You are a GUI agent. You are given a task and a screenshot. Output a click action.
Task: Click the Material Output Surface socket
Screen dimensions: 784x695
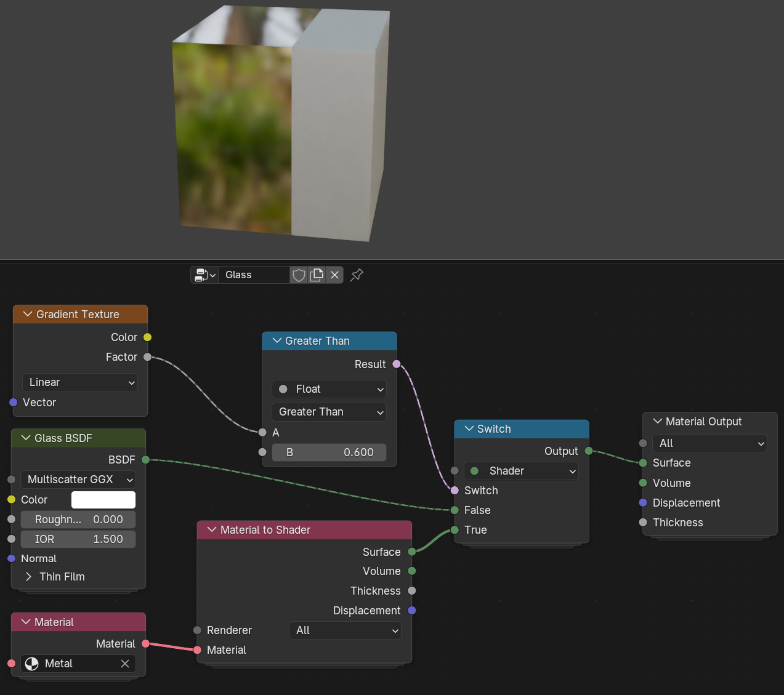point(643,463)
